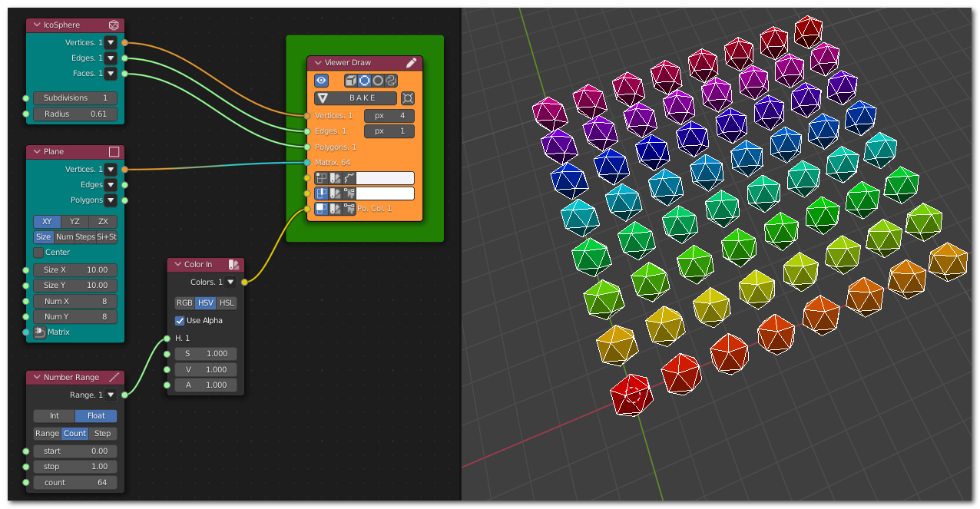Switch Number Range to Int mode
Screen dimensions: 980x509
(55, 416)
